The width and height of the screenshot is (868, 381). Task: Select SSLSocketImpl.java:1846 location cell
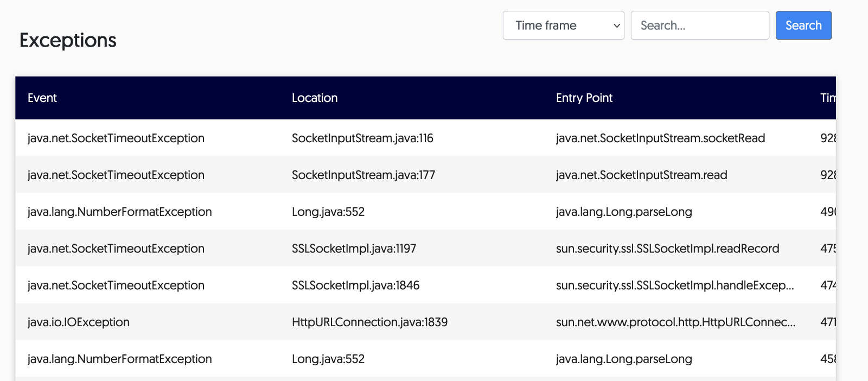click(355, 285)
